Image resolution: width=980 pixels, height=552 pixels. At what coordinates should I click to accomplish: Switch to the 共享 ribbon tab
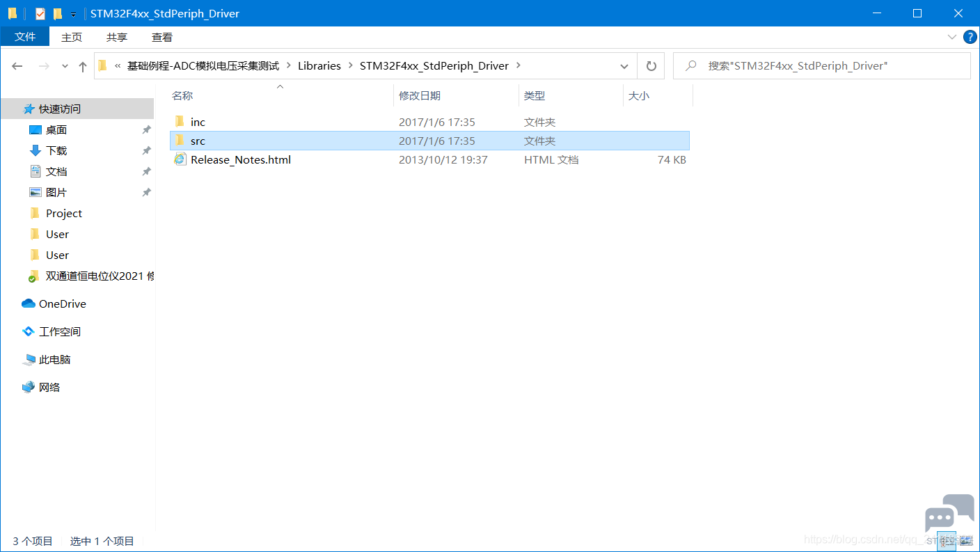pos(117,37)
